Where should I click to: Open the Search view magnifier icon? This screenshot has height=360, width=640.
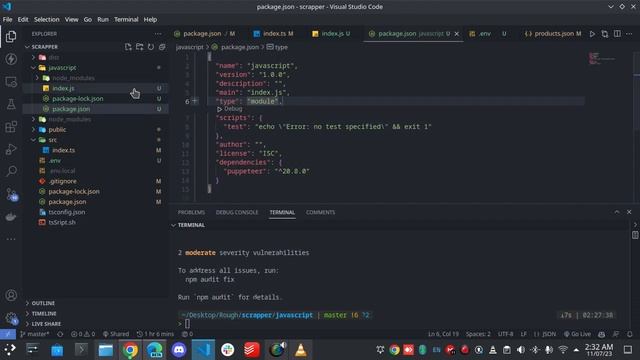click(11, 171)
